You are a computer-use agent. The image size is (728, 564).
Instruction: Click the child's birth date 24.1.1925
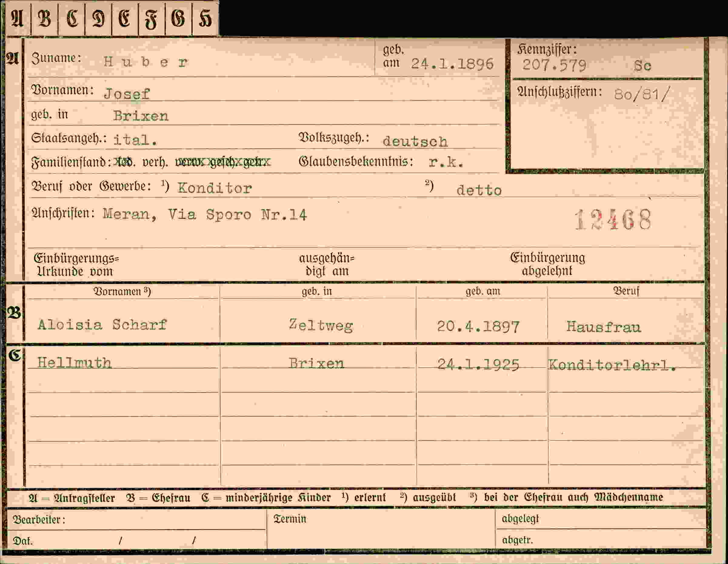[x=478, y=364]
